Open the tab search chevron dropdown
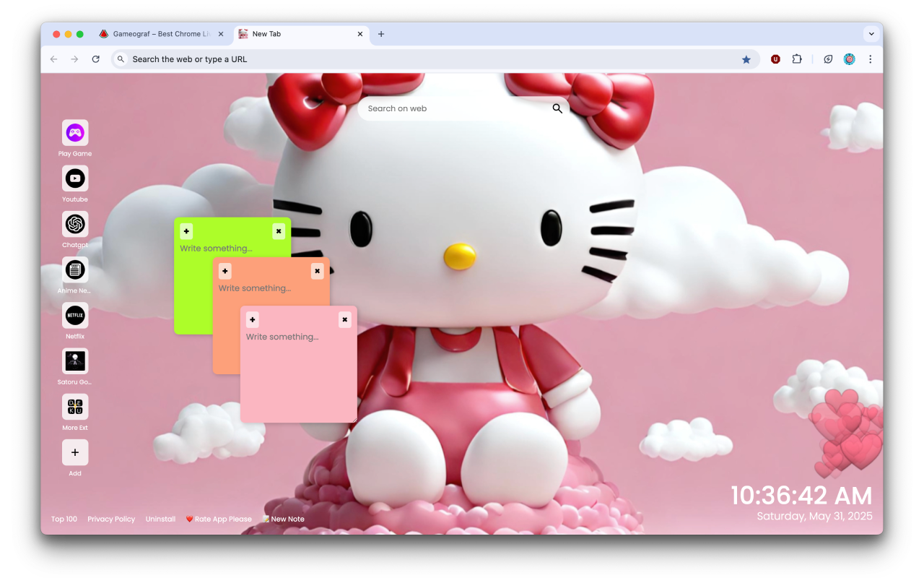 (x=871, y=33)
